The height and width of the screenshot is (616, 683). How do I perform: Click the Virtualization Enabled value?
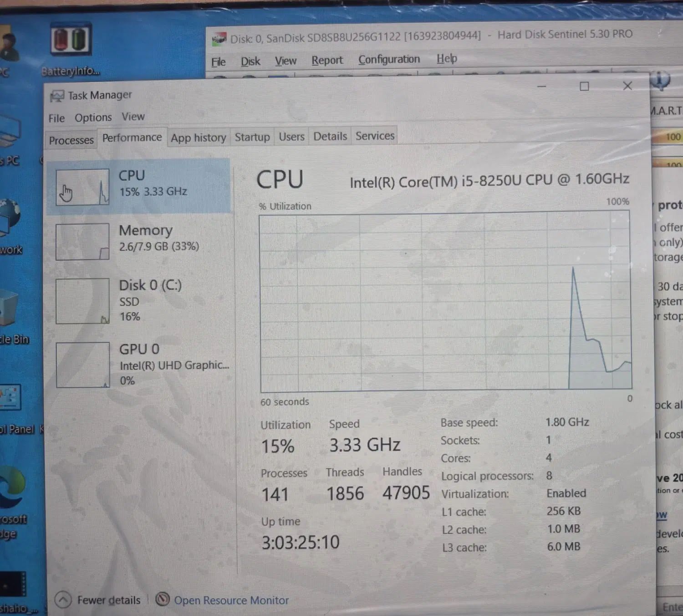566,493
